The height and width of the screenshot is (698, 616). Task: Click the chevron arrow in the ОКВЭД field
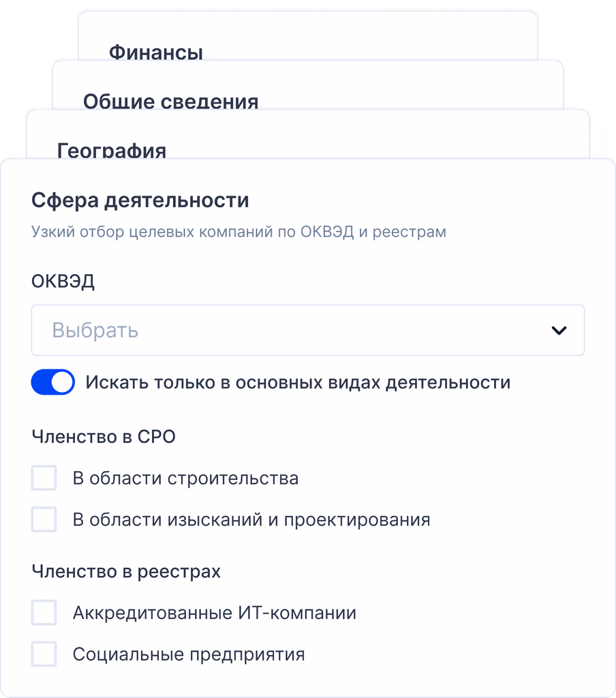(560, 330)
